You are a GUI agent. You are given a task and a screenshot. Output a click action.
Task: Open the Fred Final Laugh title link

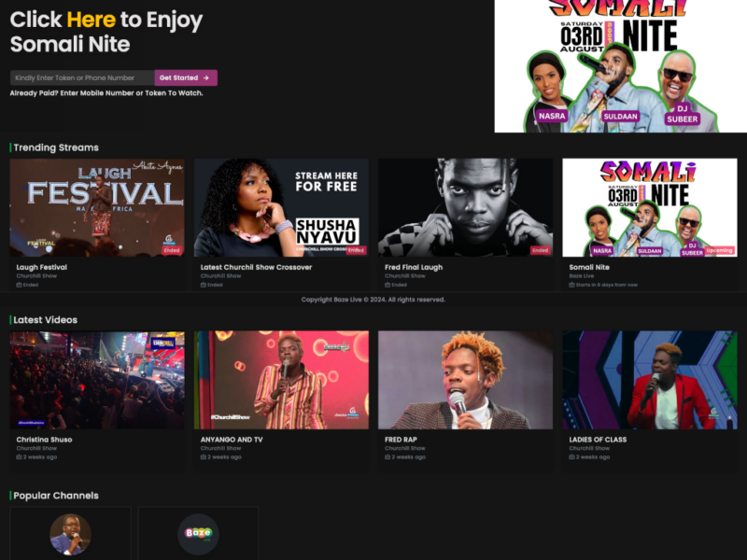click(x=414, y=267)
